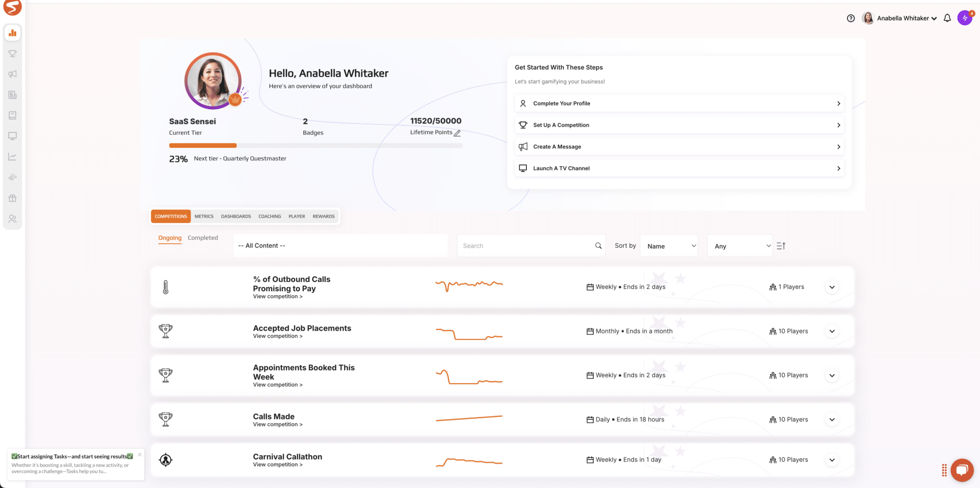Click the gift Rewards icon in sidebar
Viewport: 980px width, 488px height.
coord(12,198)
